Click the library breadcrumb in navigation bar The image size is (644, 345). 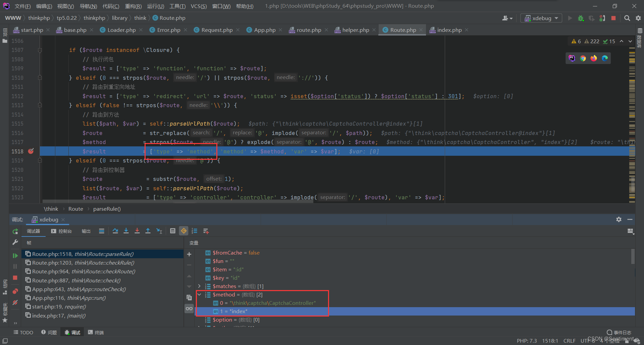[x=119, y=18]
